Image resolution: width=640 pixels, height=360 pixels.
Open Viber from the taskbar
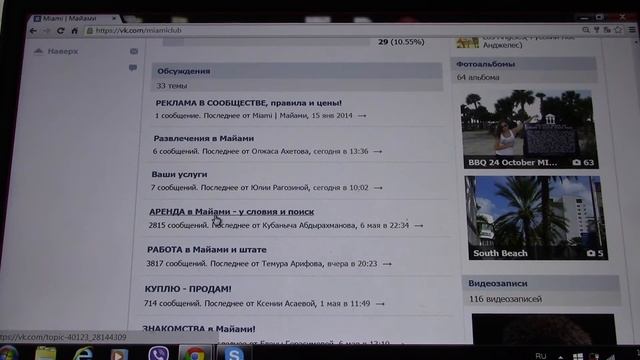(x=158, y=353)
